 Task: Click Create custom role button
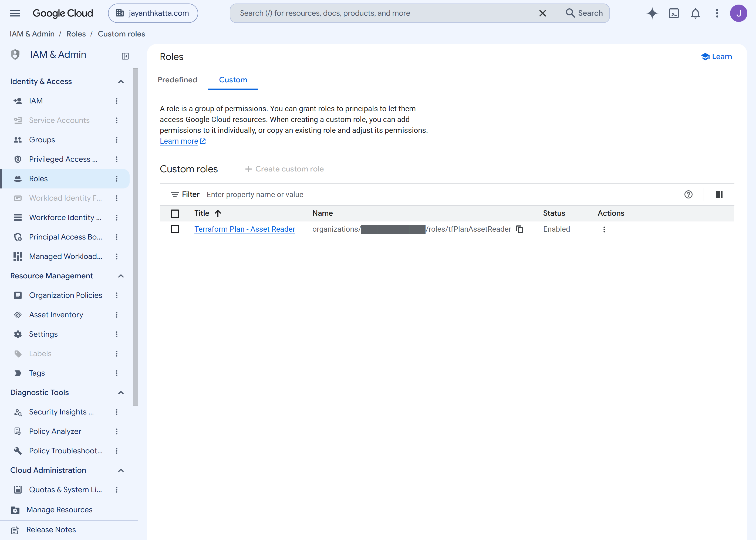pyautogui.click(x=284, y=169)
